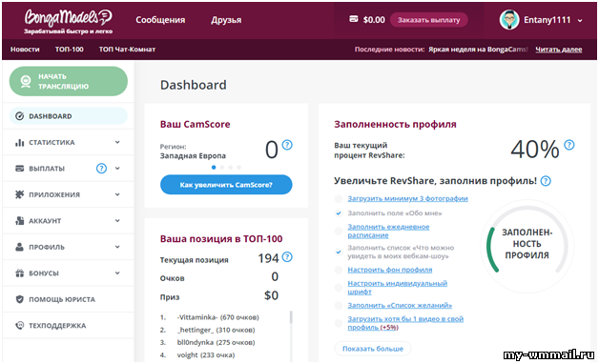The image size is (599, 364).
Task: Open link Настроить фон профиля
Action: [390, 270]
